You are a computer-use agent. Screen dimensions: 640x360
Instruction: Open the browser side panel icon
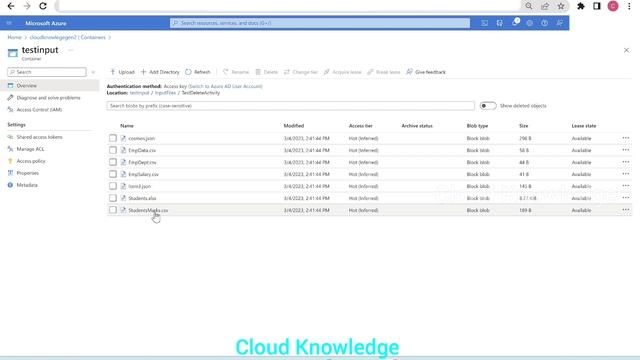pyautogui.click(x=597, y=6)
